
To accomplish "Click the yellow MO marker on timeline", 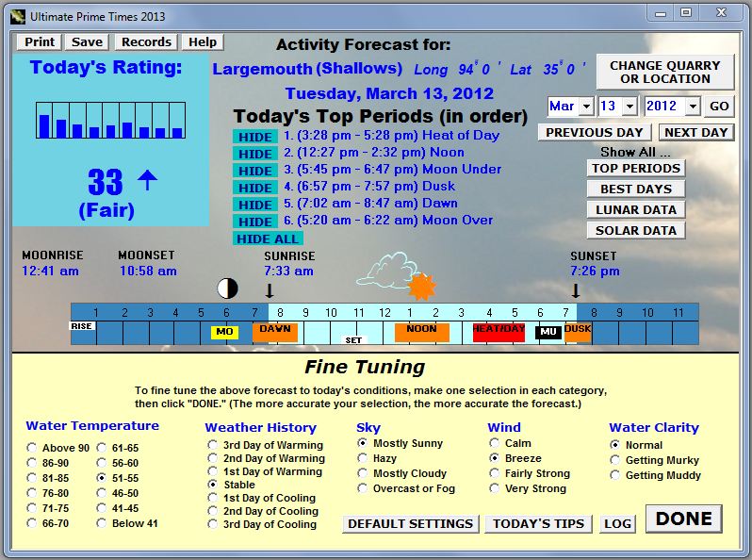I will pyautogui.click(x=224, y=332).
